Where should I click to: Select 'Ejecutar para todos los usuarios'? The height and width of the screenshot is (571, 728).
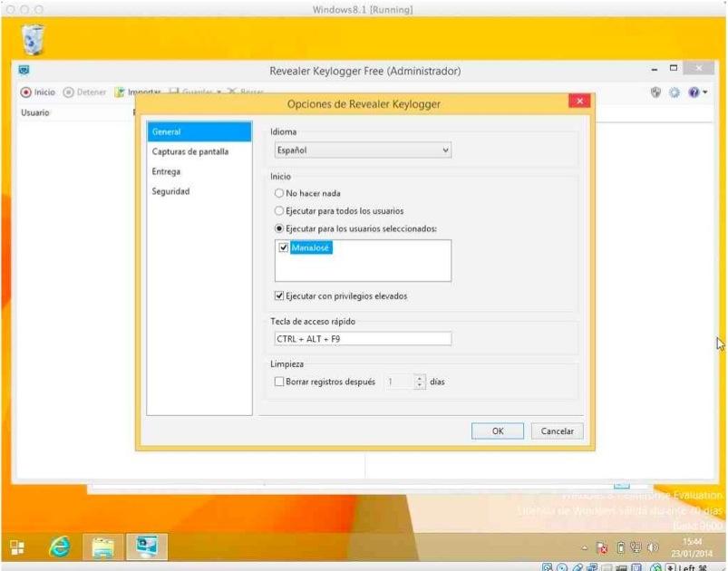[279, 210]
